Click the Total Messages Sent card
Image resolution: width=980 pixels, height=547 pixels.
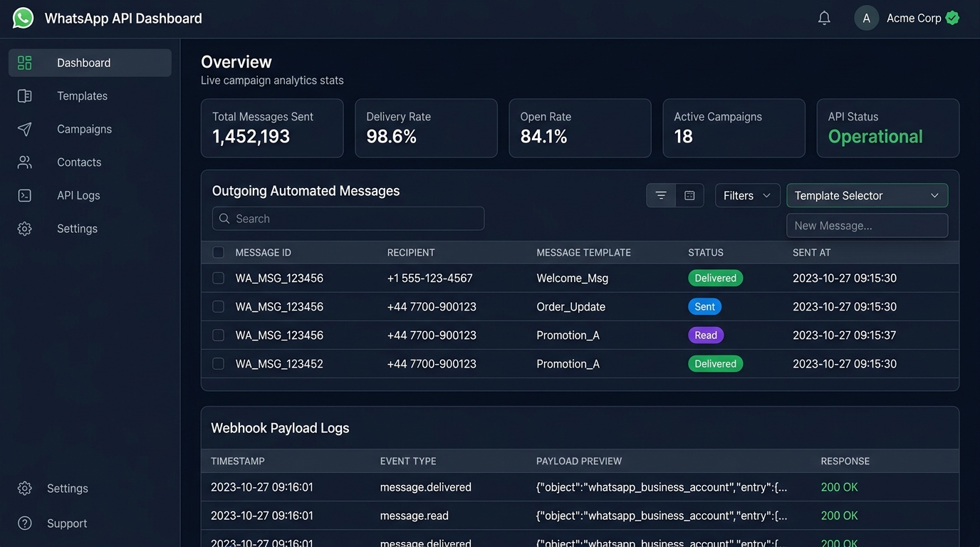tap(272, 128)
